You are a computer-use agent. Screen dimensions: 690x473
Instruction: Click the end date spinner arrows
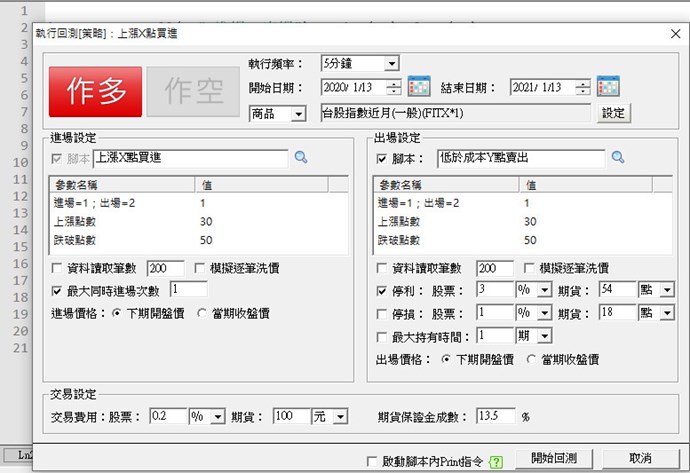coord(582,88)
